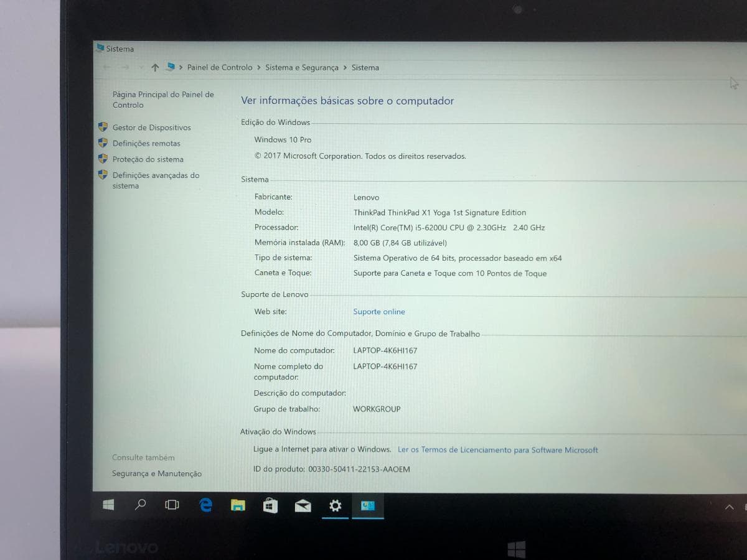
Task: Click the Memória instalada (RAM): label
Action: pyautogui.click(x=300, y=243)
